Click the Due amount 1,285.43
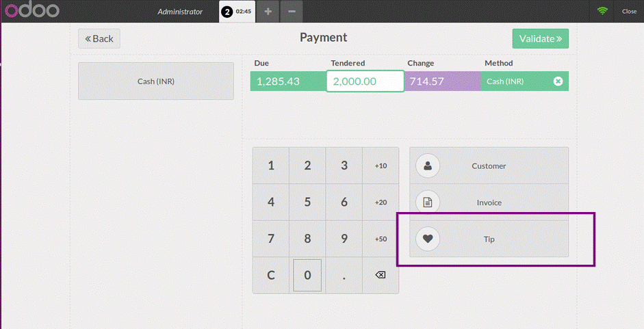Screen dimensions: 644x329 point(288,81)
